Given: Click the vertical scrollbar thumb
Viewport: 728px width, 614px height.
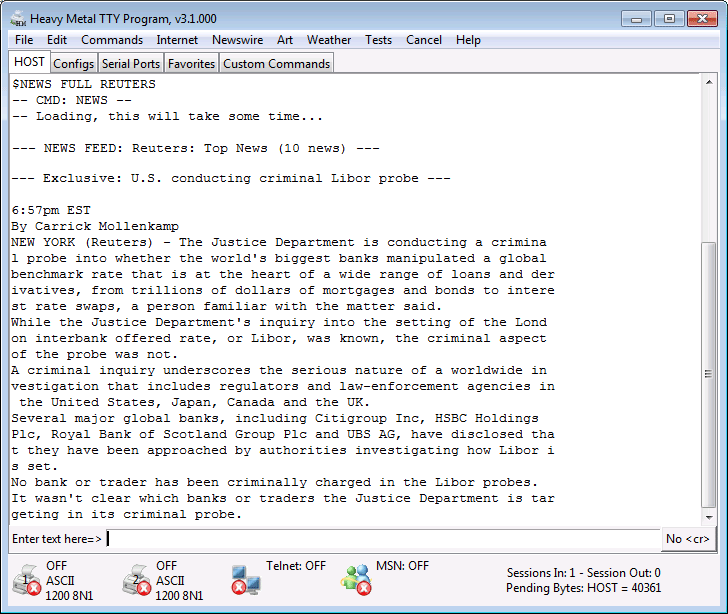Looking at the screenshot, I should (708, 374).
